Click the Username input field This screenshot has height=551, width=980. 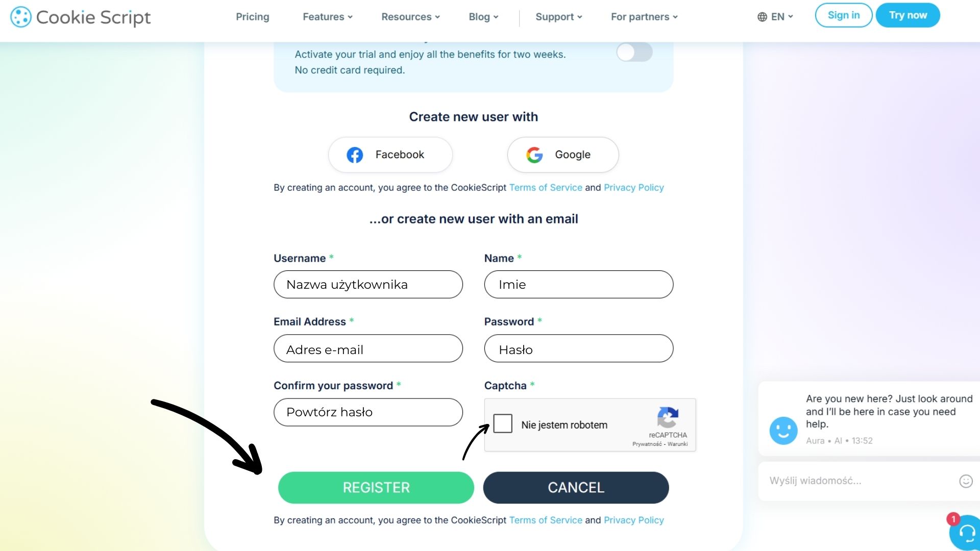pos(368,284)
